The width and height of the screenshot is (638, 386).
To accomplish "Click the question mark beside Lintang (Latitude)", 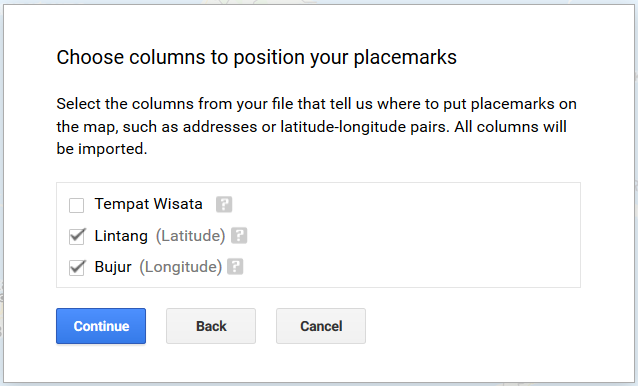I will click(239, 236).
